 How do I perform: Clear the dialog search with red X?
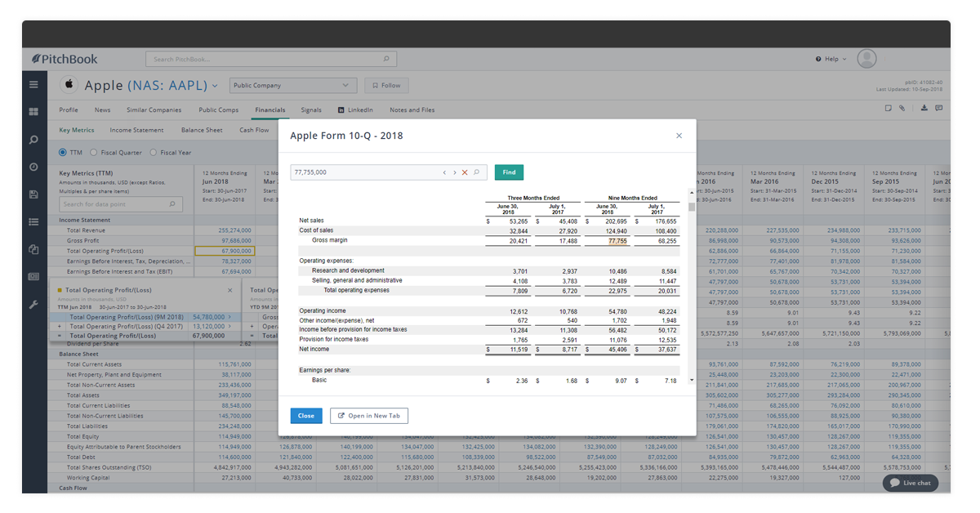point(465,172)
